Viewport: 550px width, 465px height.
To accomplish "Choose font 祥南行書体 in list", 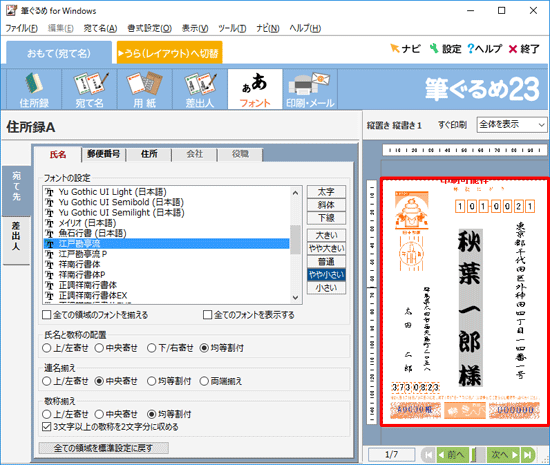I will pos(167,264).
